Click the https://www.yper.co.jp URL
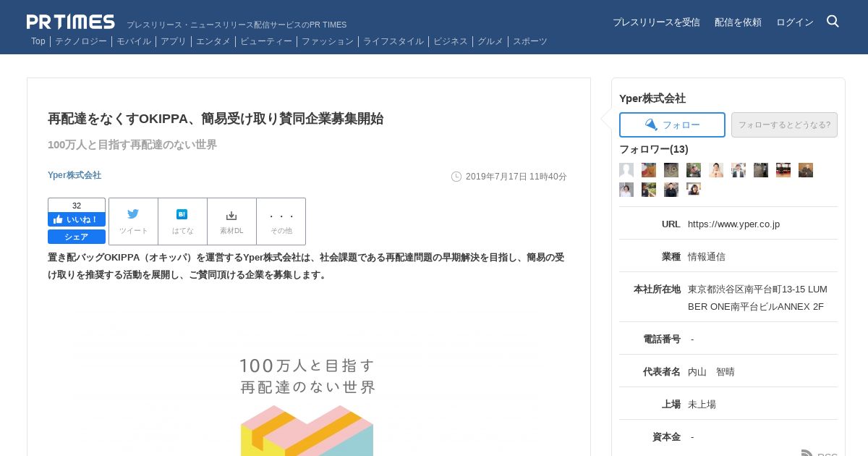Viewport: 868px width, 456px height. [x=733, y=224]
